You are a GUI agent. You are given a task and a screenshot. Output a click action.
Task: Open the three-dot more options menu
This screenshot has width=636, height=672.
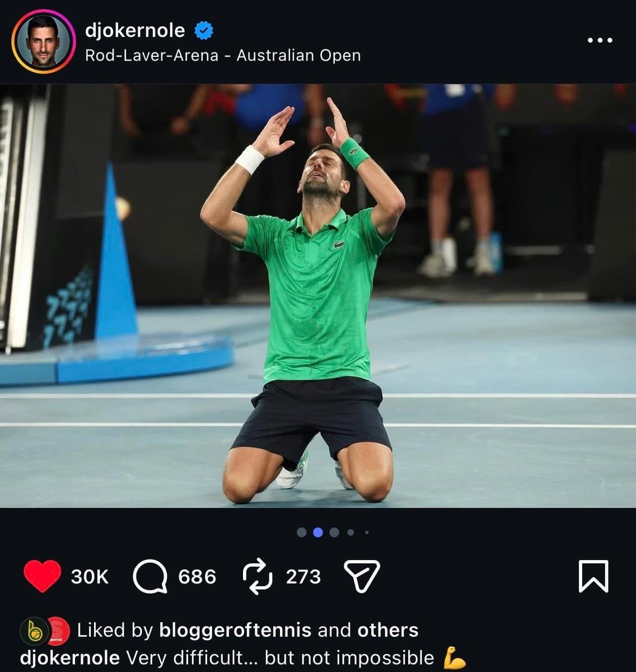pyautogui.click(x=600, y=40)
